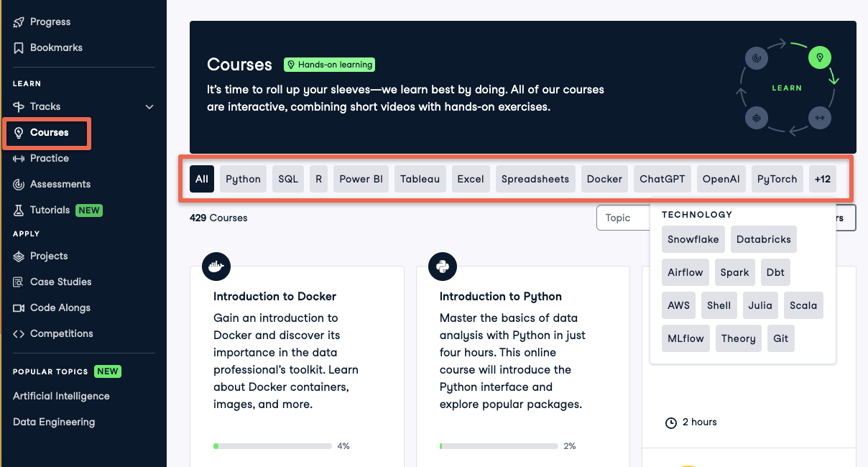Collapse the Tracks sidebar section
The image size is (868, 467).
tap(149, 106)
